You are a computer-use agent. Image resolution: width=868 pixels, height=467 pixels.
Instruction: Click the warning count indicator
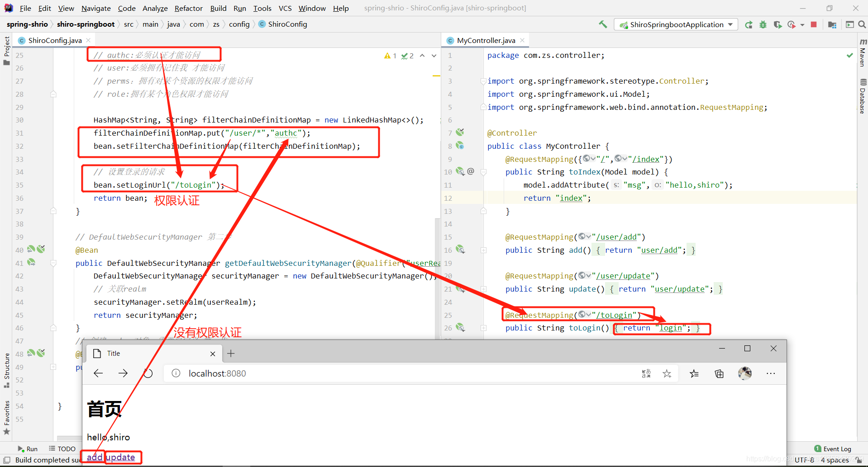tap(390, 56)
